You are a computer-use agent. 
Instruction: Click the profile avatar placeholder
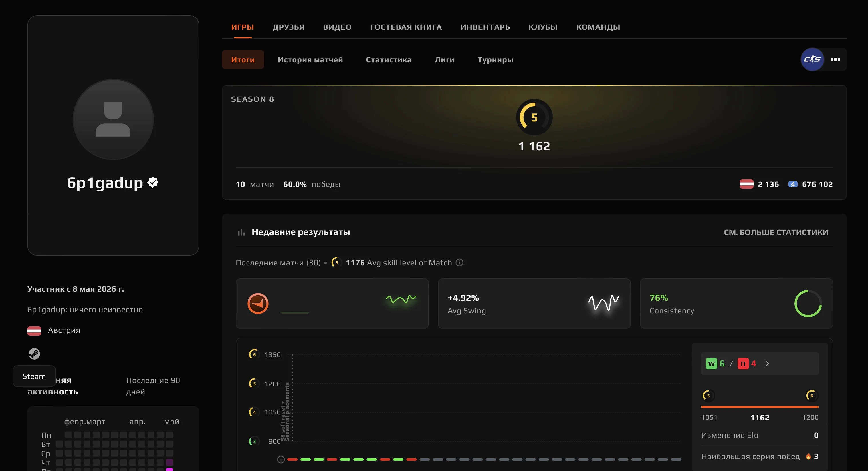(113, 119)
